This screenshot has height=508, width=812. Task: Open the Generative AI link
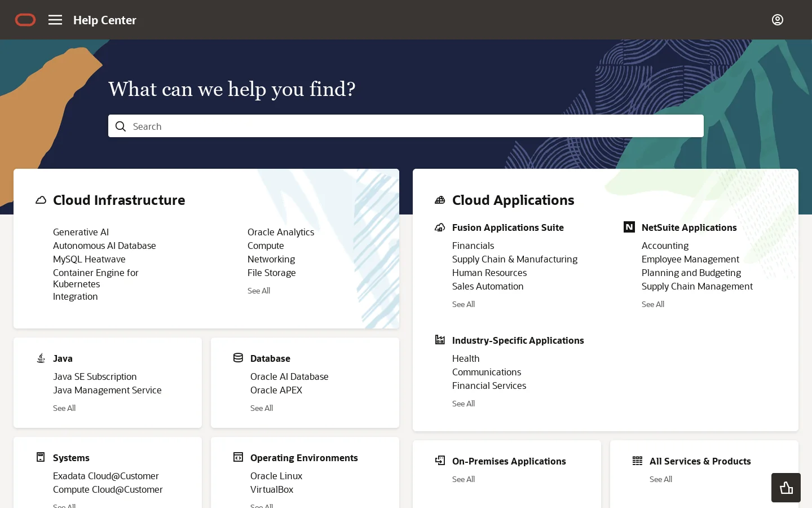pyautogui.click(x=81, y=232)
